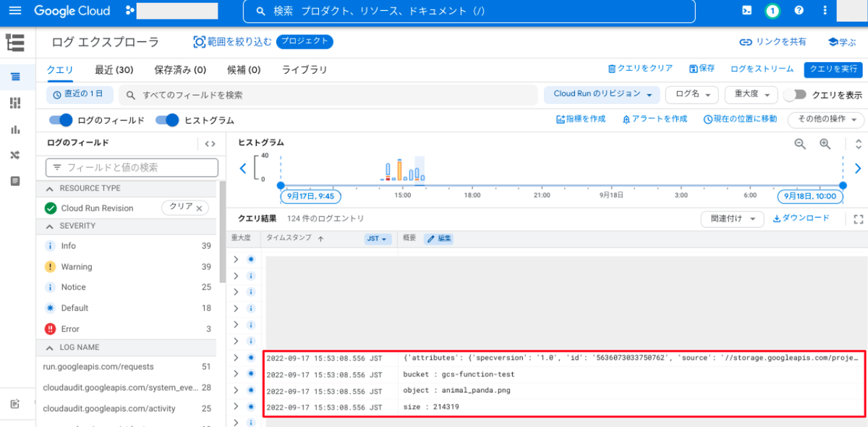The image size is (868, 427).
Task: Switch to the Saved (0) tab
Action: pyautogui.click(x=180, y=69)
